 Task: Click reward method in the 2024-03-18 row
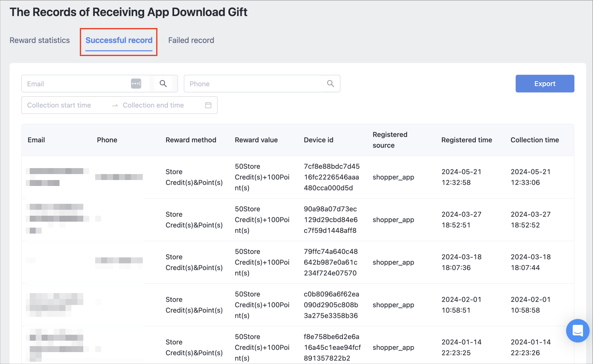(194, 262)
